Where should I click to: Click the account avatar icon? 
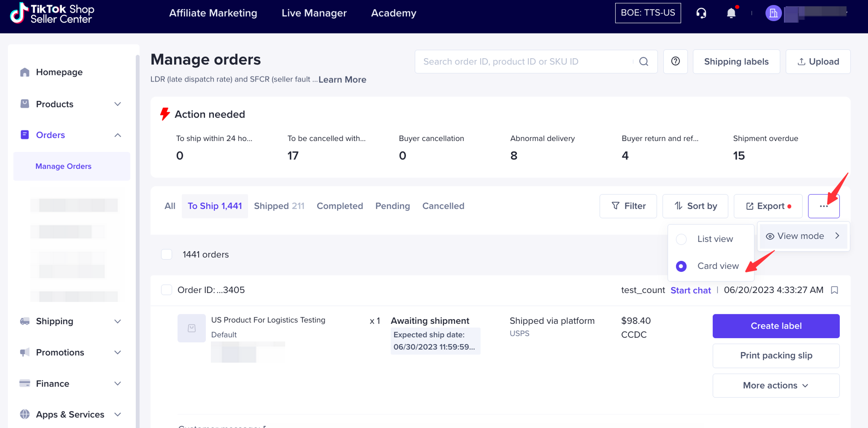point(773,14)
